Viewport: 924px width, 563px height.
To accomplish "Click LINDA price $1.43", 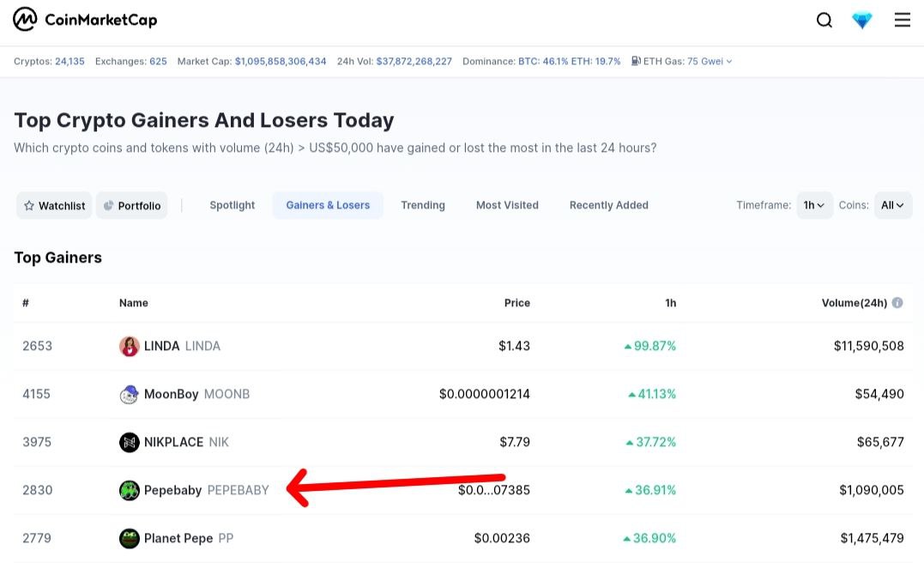I will click(514, 346).
